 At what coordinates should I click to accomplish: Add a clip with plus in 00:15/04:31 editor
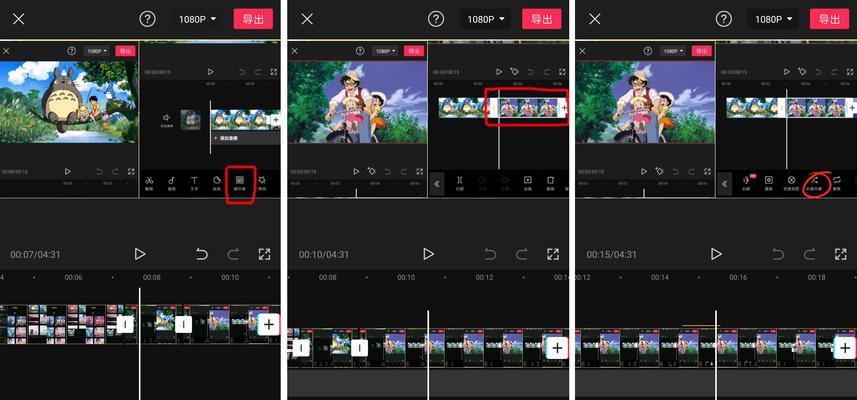click(x=845, y=348)
